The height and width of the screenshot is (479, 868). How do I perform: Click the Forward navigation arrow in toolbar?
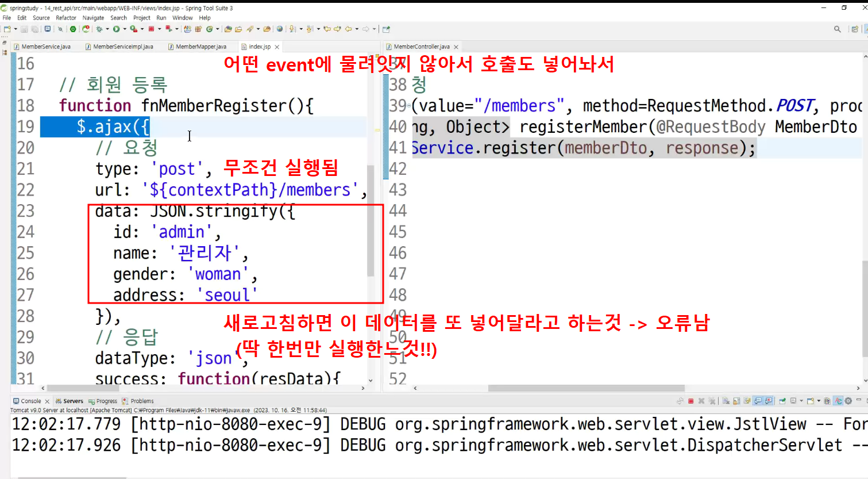pos(366,29)
